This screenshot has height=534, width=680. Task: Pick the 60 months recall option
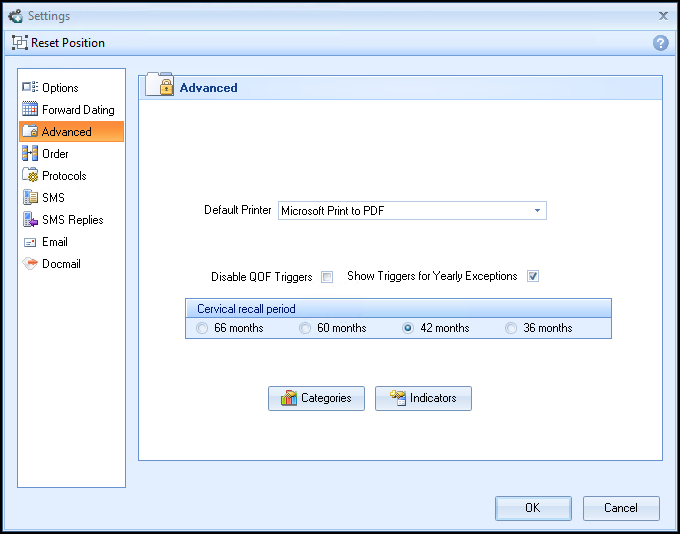pyautogui.click(x=306, y=328)
